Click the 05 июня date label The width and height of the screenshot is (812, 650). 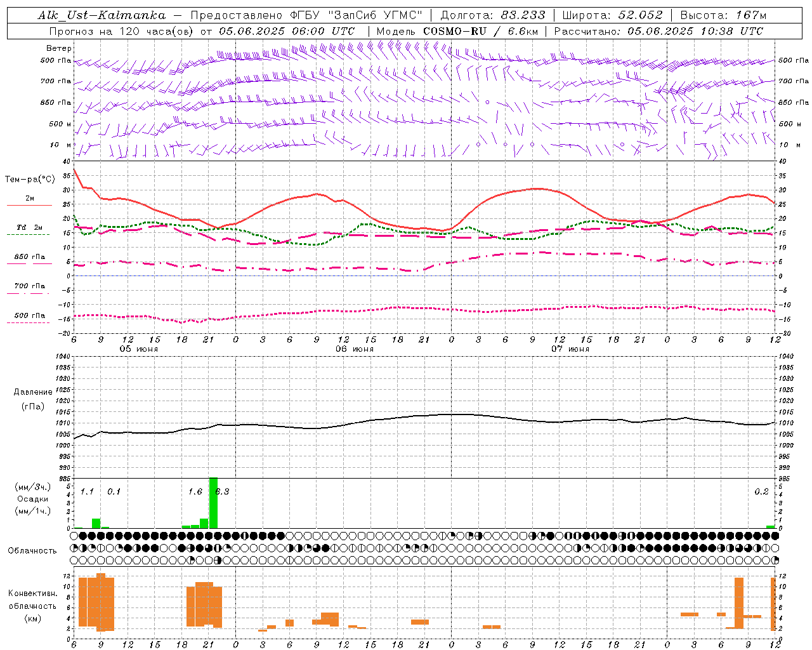(139, 349)
